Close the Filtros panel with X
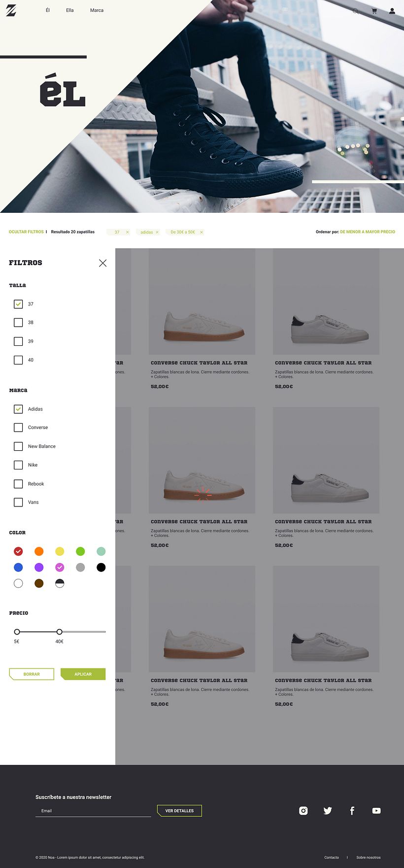Screen dimensions: 404x868 pos(102,263)
